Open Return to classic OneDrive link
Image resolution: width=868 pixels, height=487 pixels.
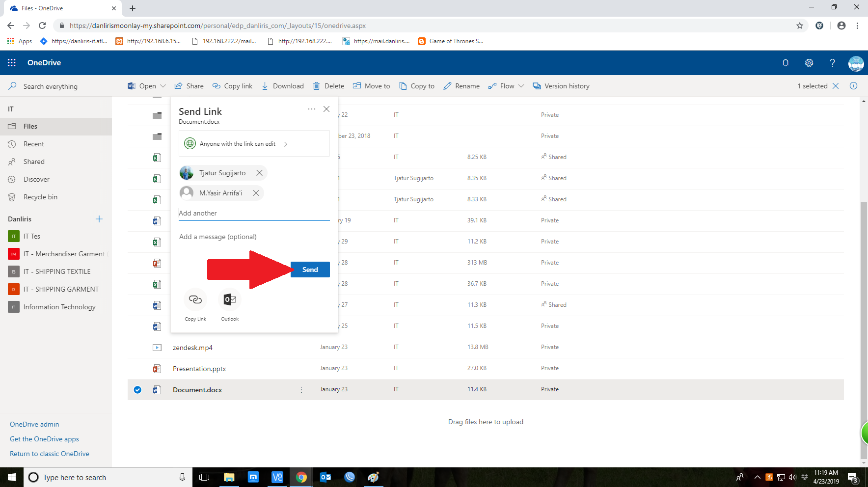coord(50,453)
